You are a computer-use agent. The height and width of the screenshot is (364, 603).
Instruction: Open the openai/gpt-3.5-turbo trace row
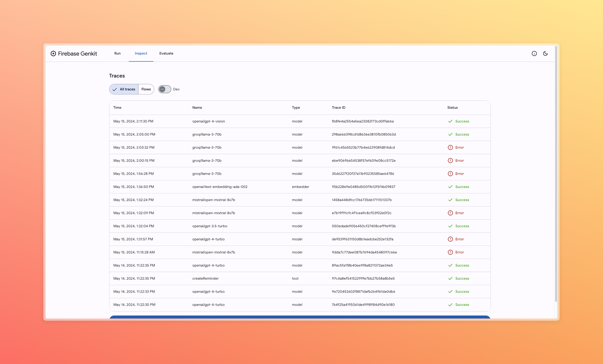(x=210, y=226)
